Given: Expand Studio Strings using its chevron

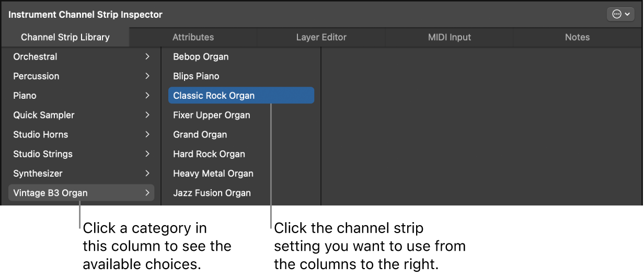Looking at the screenshot, I should click(147, 154).
